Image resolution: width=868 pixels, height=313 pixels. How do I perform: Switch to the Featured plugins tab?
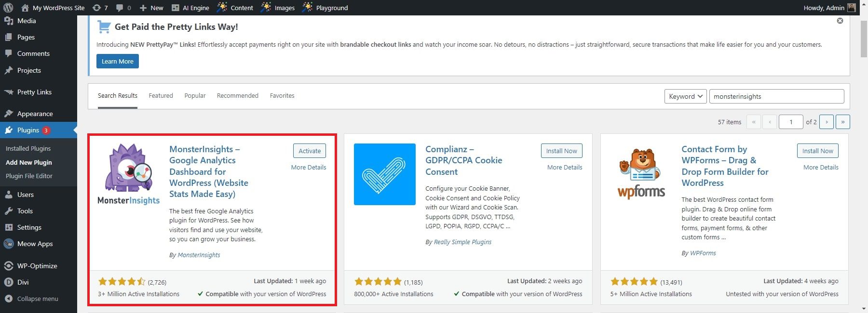[161, 95]
